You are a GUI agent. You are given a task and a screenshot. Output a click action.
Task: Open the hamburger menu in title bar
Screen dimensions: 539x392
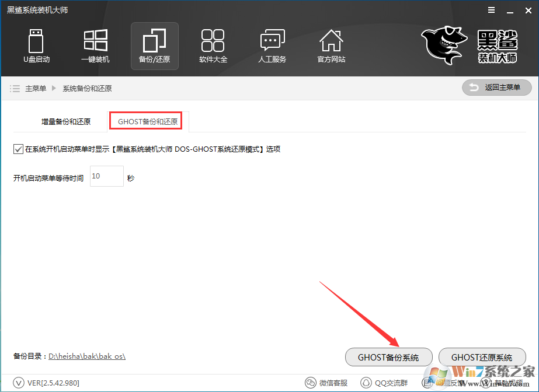(491, 10)
